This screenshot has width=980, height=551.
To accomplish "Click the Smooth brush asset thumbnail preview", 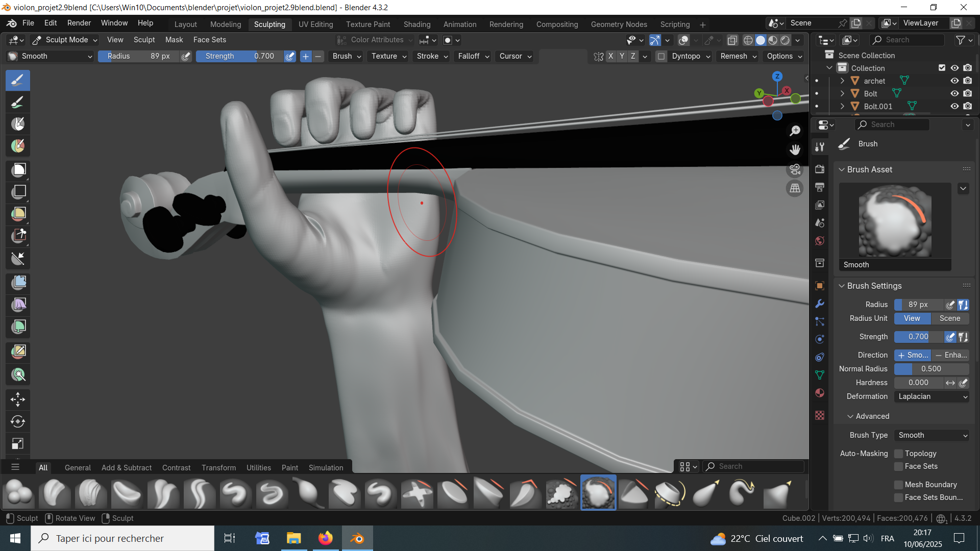I will point(895,221).
